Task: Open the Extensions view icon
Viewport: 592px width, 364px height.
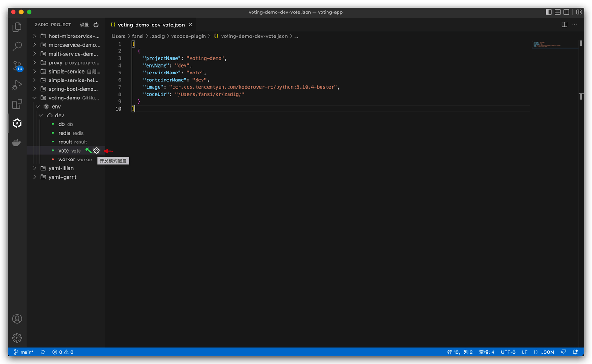Action: pyautogui.click(x=17, y=104)
